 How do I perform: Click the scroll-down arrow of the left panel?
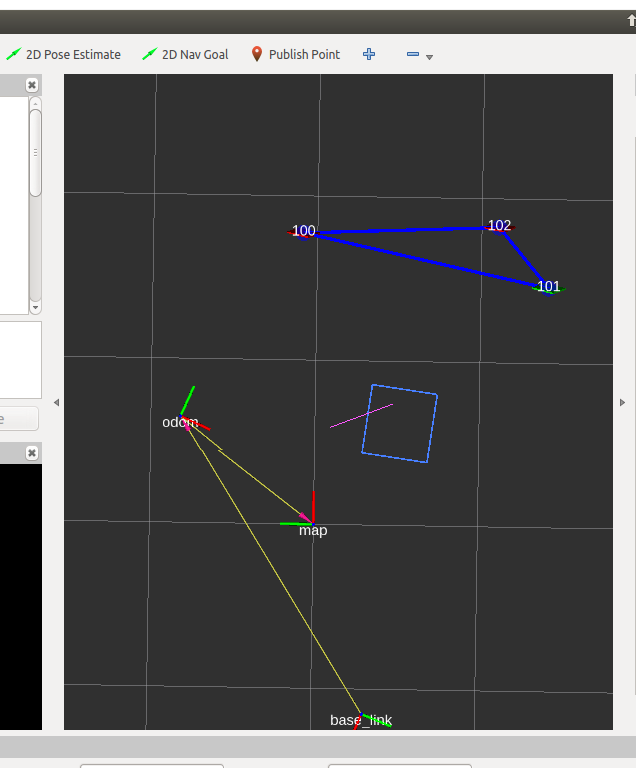(x=35, y=308)
